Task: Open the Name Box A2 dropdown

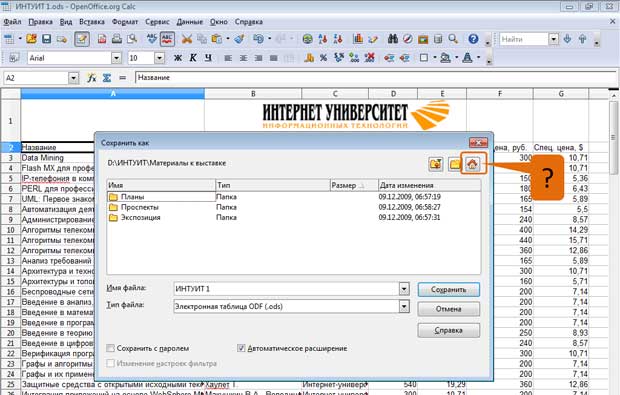Action: click(x=74, y=78)
